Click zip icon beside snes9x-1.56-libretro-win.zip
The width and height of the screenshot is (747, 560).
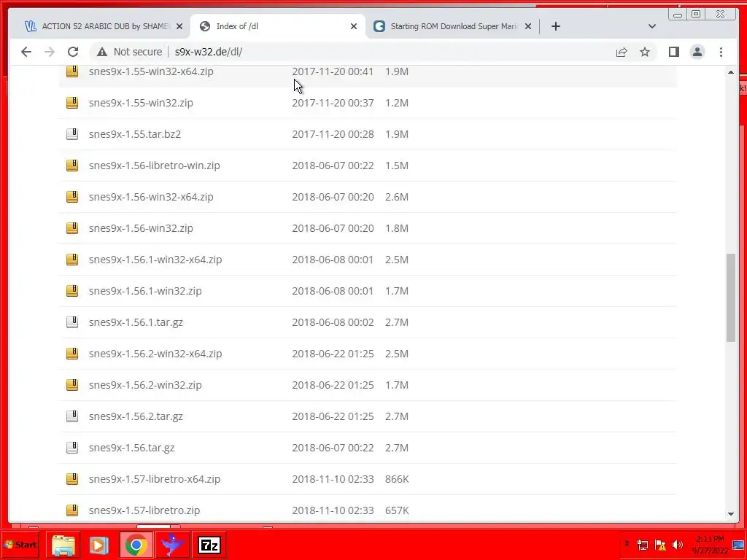[x=72, y=166]
